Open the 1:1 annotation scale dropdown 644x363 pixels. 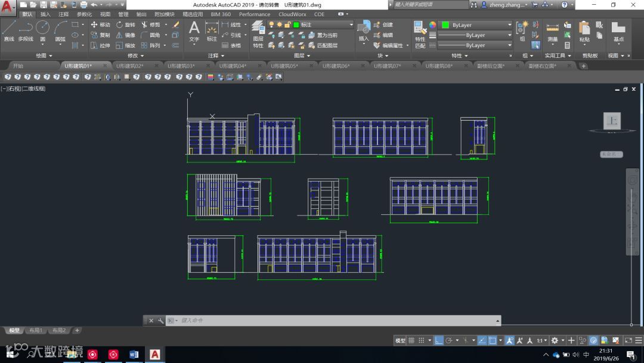tap(541, 340)
